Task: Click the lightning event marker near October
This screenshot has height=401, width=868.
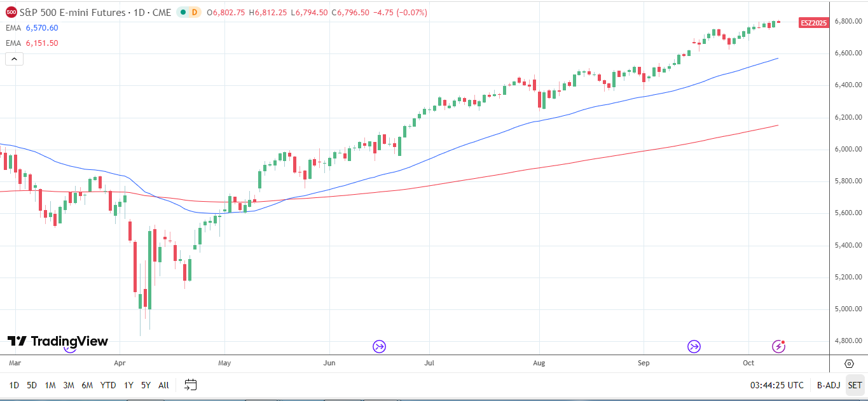Action: (779, 346)
